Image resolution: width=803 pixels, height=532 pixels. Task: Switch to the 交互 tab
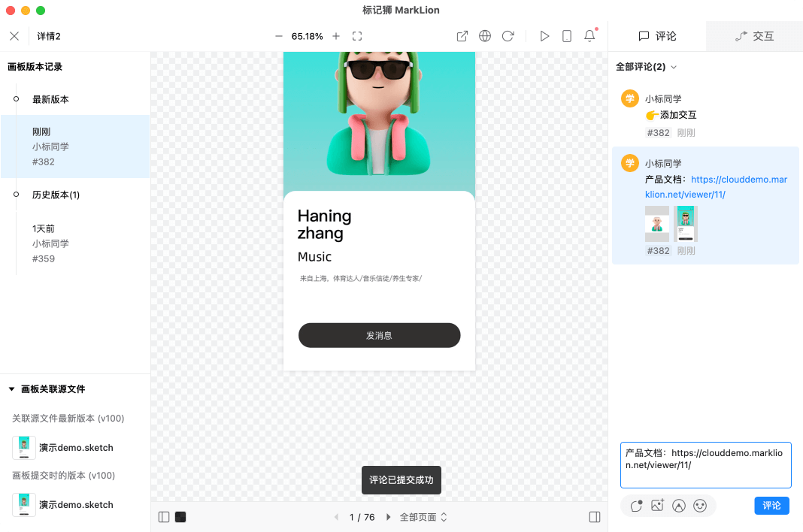754,36
